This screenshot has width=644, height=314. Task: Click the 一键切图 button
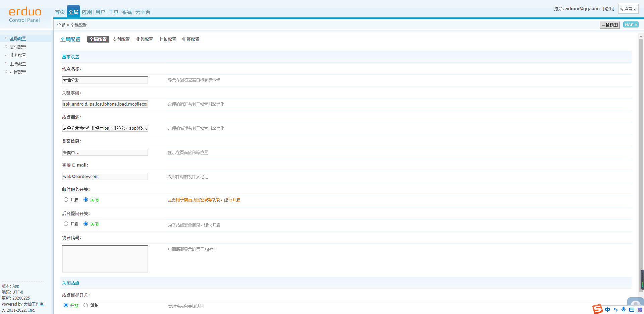coord(609,25)
